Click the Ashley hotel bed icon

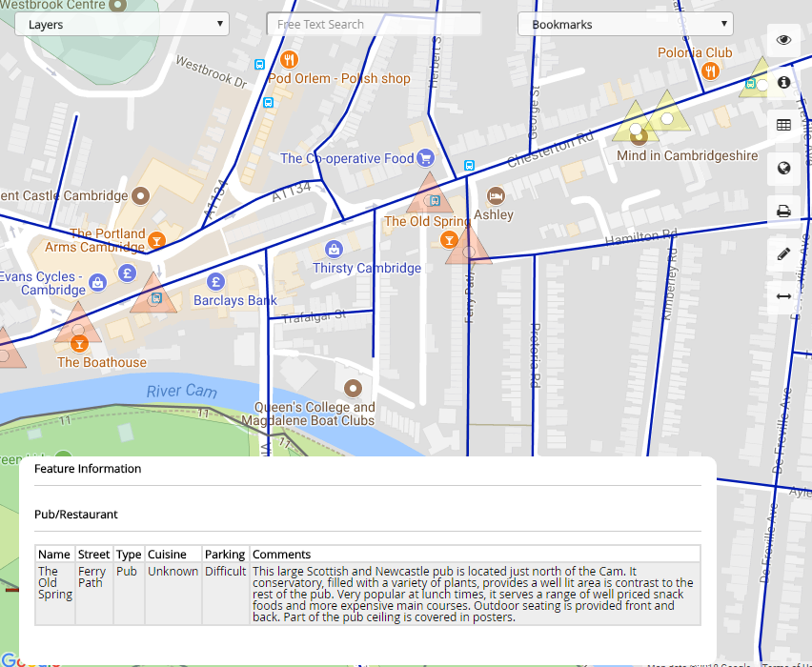point(496,195)
